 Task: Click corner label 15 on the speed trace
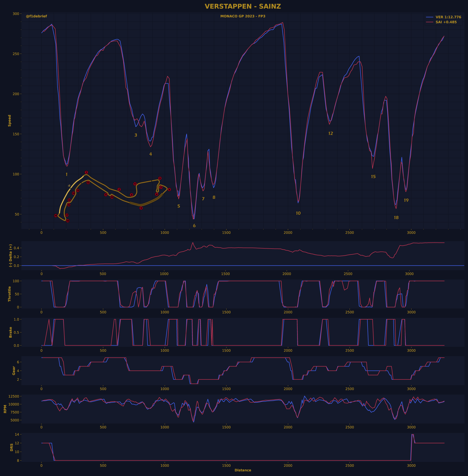coord(373,177)
